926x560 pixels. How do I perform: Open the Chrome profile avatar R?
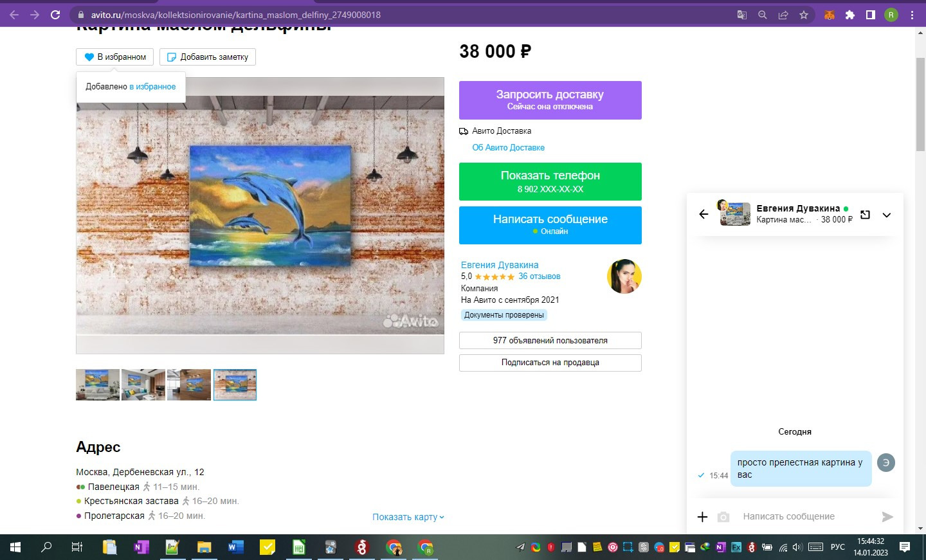891,14
